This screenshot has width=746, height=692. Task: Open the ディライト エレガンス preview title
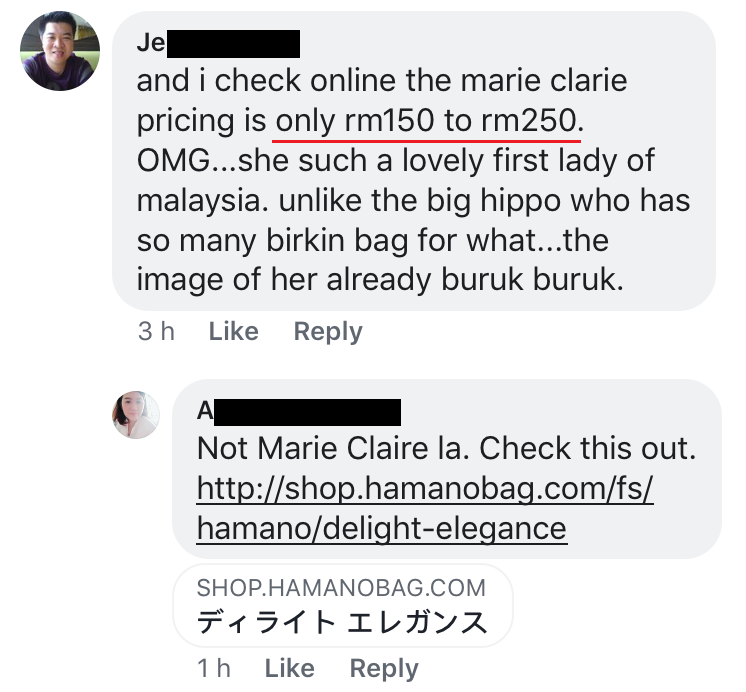pyautogui.click(x=342, y=622)
